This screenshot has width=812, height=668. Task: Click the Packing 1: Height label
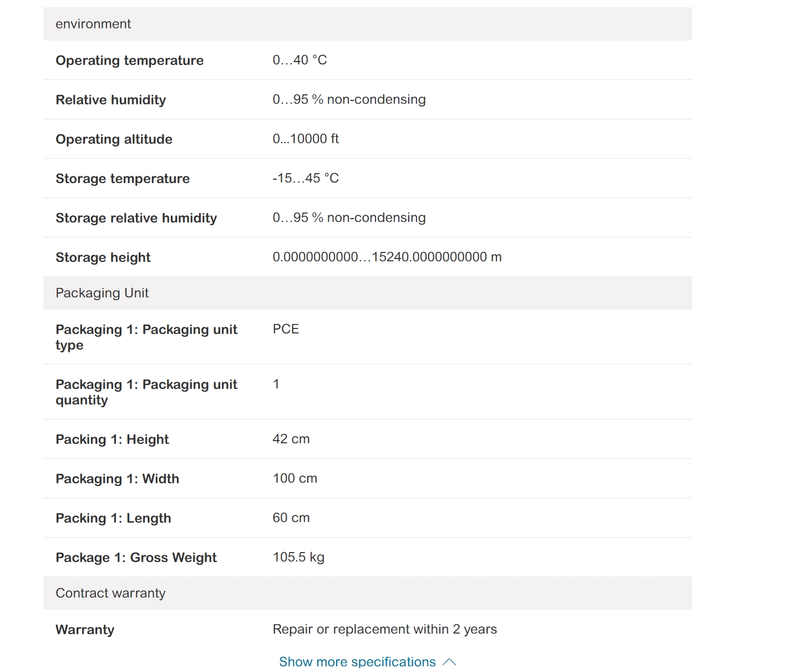tap(112, 439)
